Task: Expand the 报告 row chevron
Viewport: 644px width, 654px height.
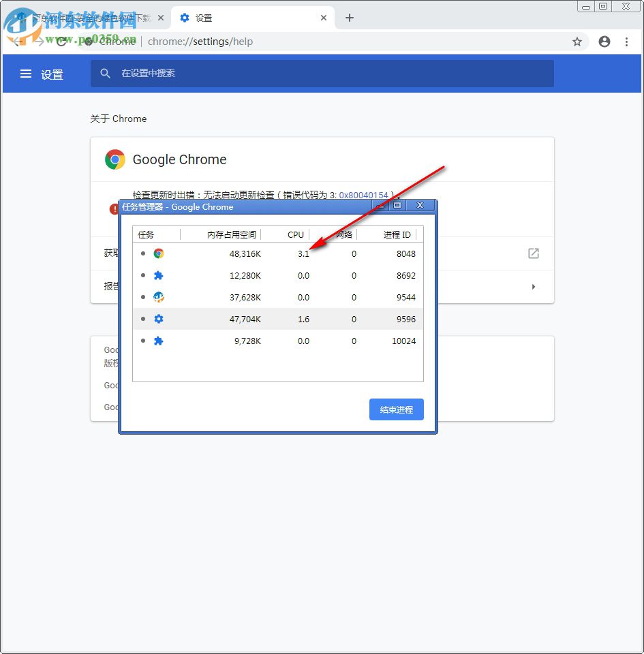Action: (534, 287)
